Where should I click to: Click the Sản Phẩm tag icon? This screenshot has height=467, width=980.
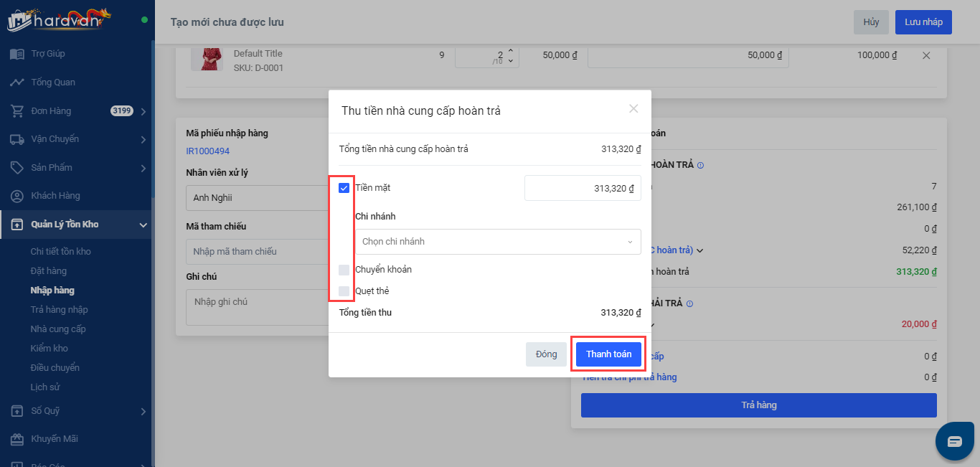pyautogui.click(x=17, y=167)
